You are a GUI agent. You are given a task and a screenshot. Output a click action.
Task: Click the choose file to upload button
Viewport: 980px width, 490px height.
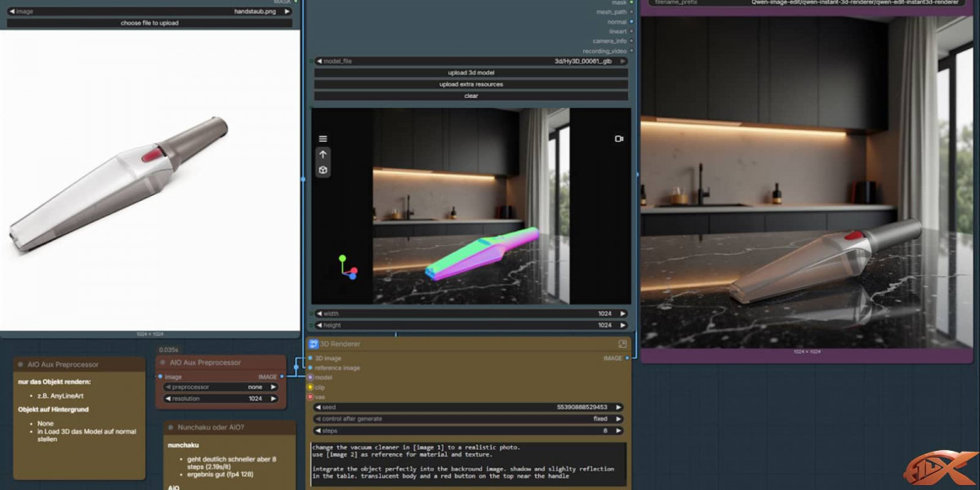[x=149, y=23]
